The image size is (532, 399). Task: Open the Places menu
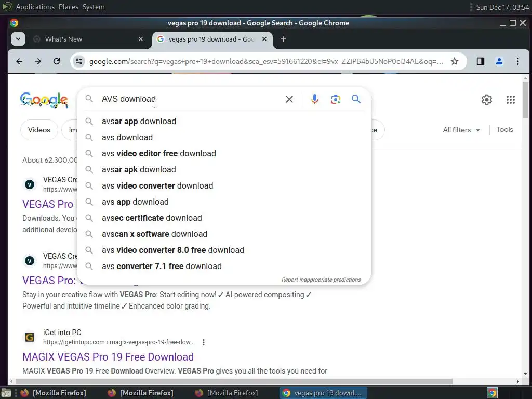(69, 7)
